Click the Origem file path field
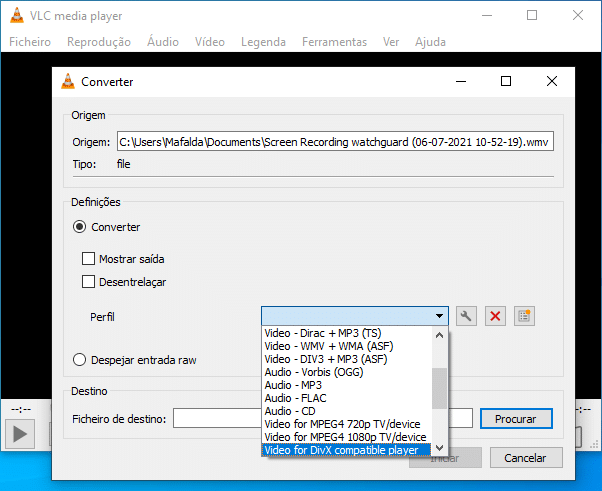The height and width of the screenshot is (491, 602). coord(335,142)
